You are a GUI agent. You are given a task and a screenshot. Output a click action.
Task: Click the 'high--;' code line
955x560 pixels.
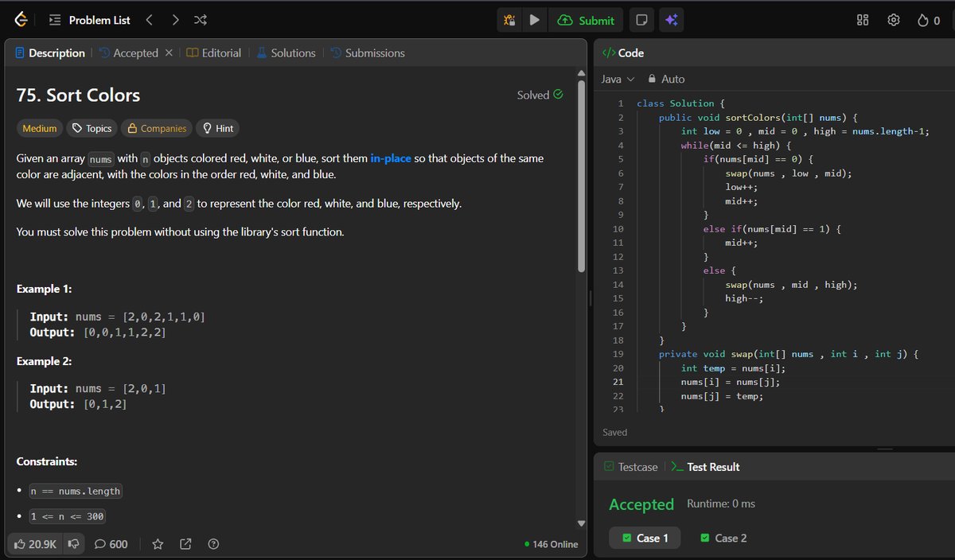[x=744, y=298]
